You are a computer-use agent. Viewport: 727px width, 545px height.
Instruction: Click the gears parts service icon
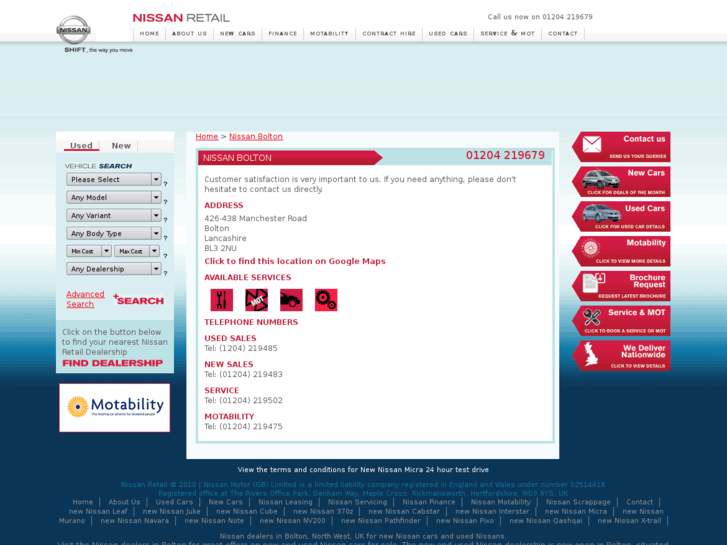[x=326, y=300]
